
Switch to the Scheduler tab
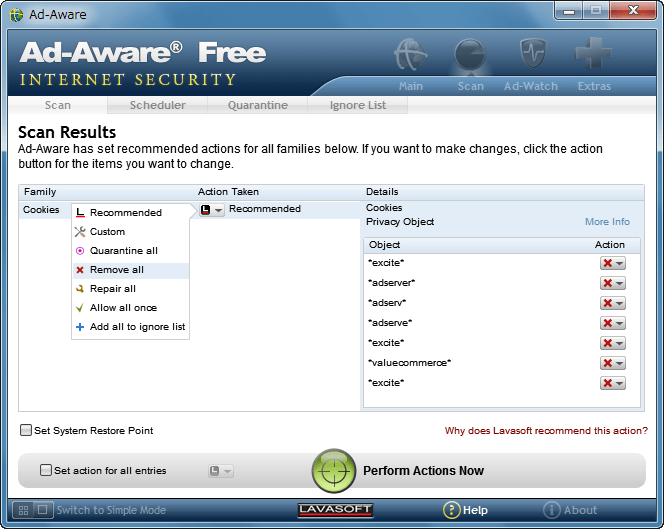[x=158, y=105]
